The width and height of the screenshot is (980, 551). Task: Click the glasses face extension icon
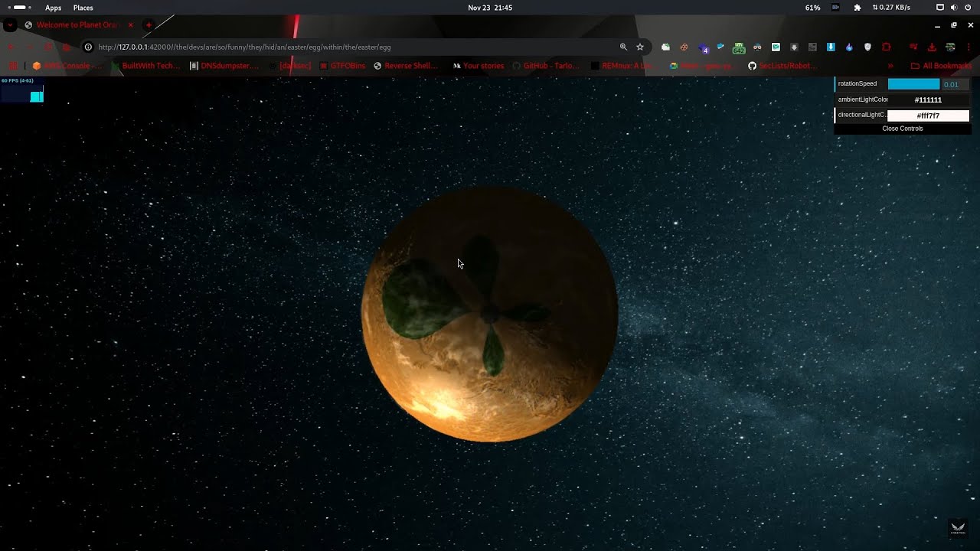coord(757,47)
